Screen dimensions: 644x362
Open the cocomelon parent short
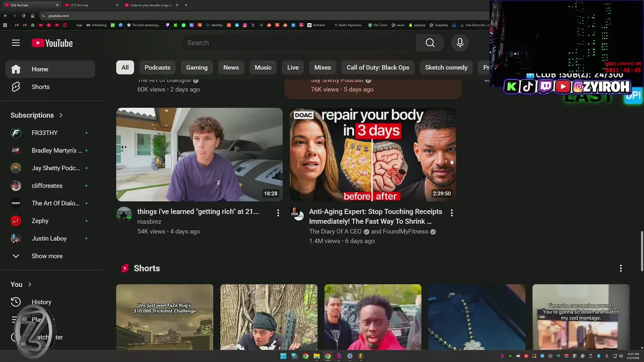581,317
